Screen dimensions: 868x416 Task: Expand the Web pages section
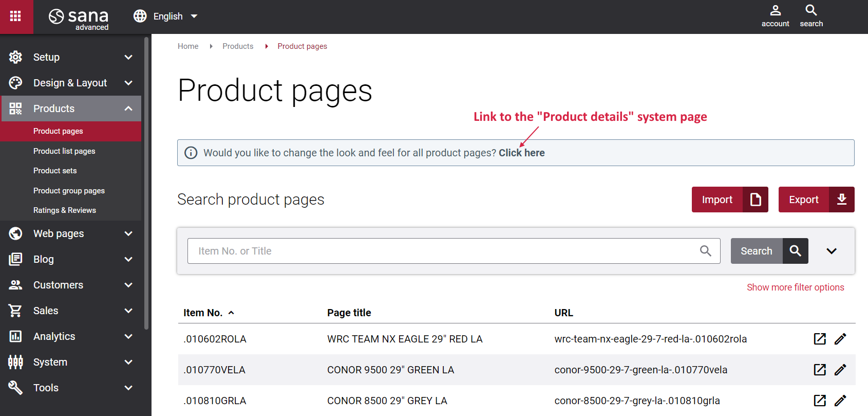coord(128,233)
